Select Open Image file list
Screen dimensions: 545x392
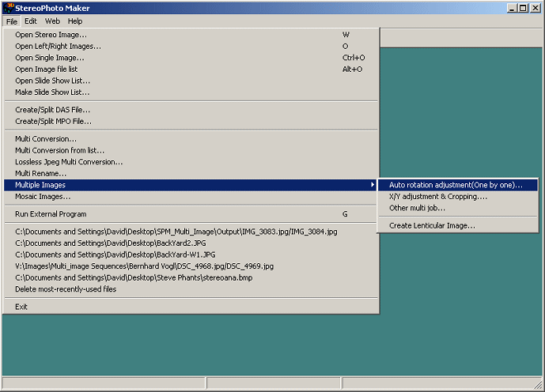tap(191, 69)
